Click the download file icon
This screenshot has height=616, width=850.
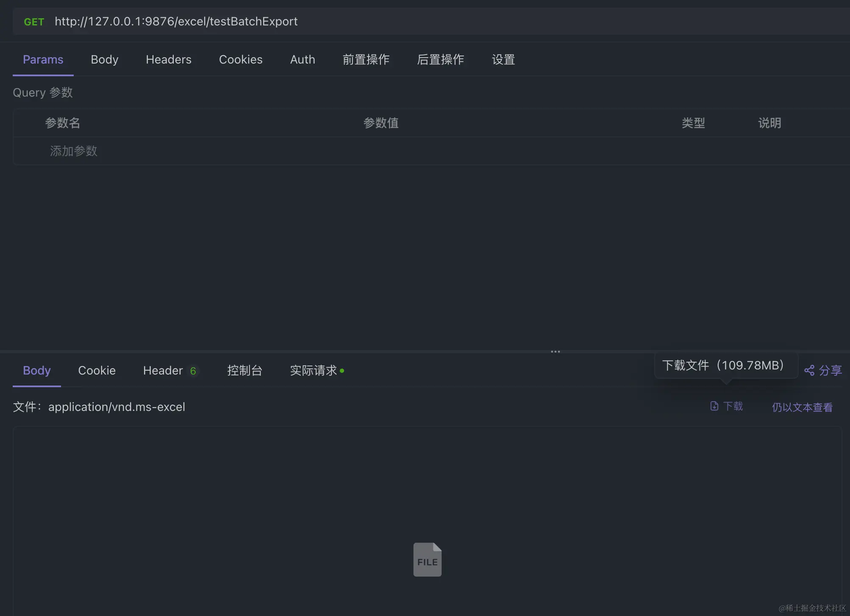[714, 406]
